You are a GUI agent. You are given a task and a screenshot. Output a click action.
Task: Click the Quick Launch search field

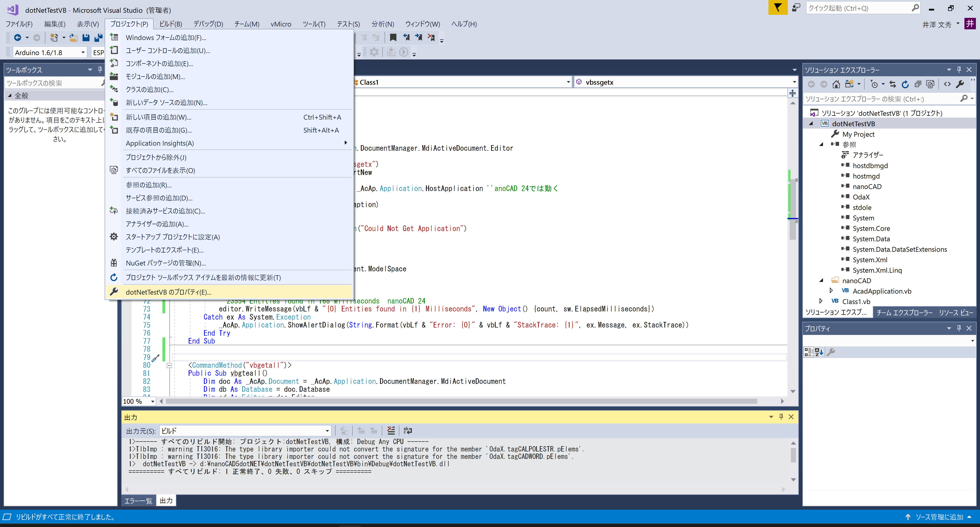859,8
